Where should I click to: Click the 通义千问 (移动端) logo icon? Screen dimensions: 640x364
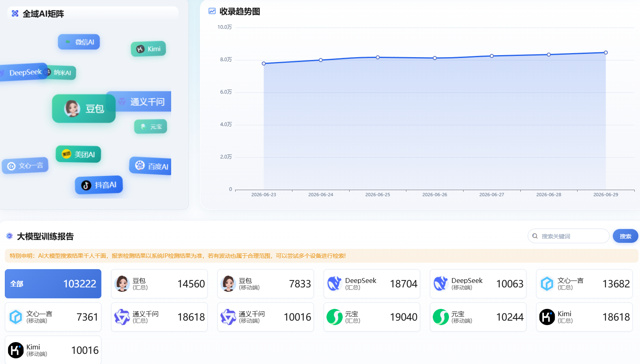coord(228,317)
